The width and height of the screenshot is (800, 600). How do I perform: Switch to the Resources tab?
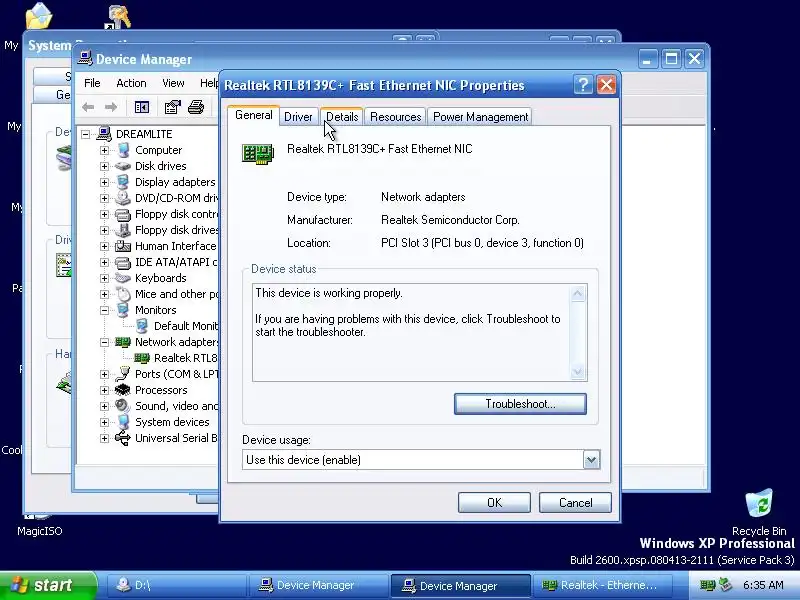395,117
